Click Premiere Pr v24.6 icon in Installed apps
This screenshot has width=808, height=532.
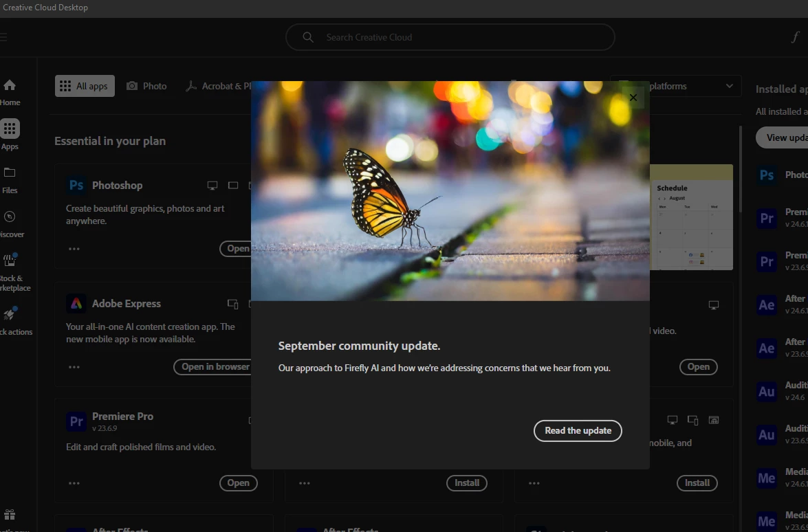click(766, 219)
